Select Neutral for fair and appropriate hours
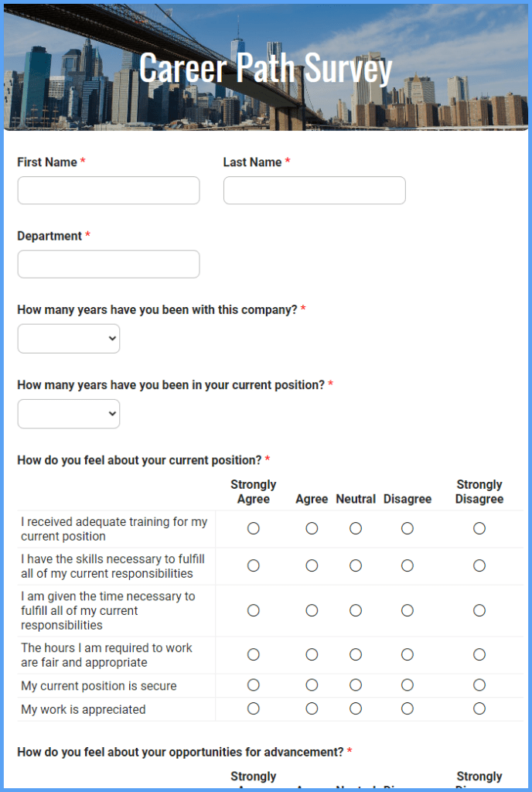 pyautogui.click(x=355, y=654)
